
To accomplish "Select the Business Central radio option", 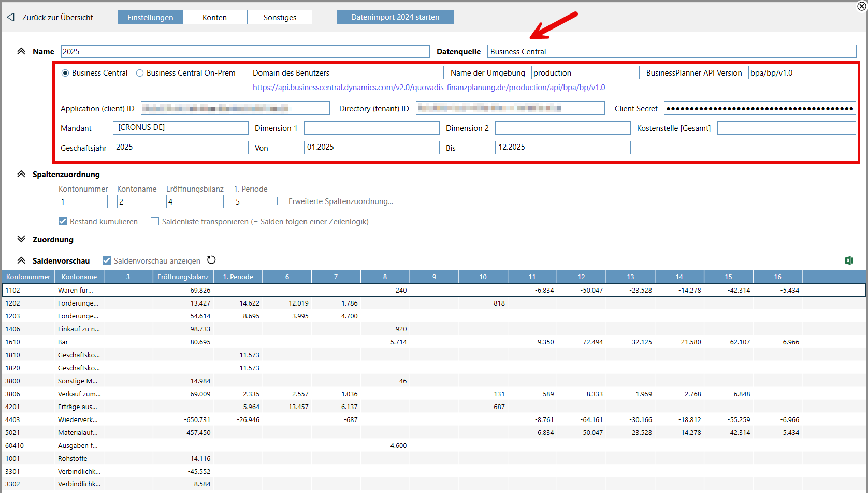I will pyautogui.click(x=65, y=73).
